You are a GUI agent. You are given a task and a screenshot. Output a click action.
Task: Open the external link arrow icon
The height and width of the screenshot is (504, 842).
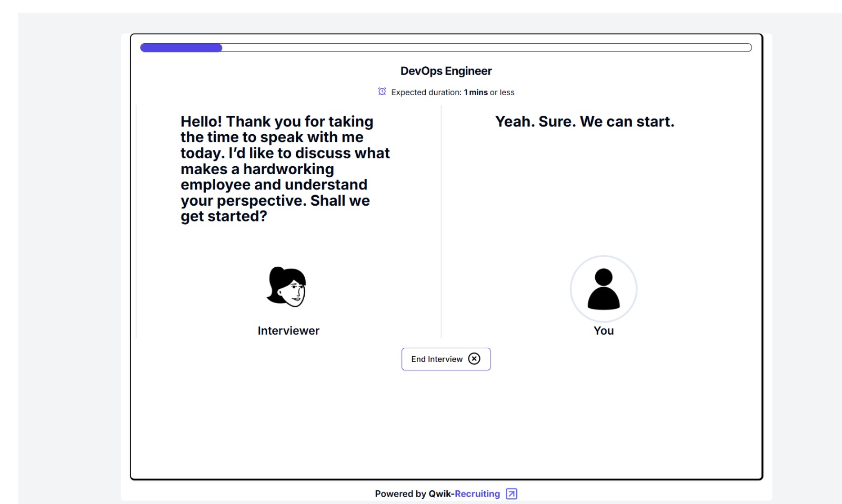pos(512,493)
